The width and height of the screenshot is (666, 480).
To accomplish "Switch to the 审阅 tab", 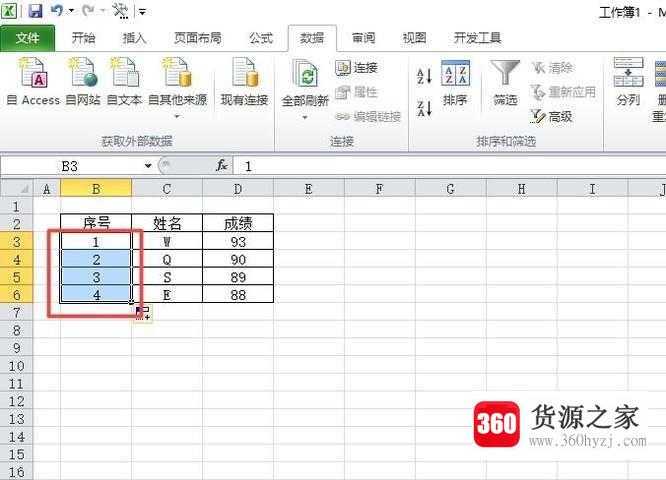I will 364,38.
